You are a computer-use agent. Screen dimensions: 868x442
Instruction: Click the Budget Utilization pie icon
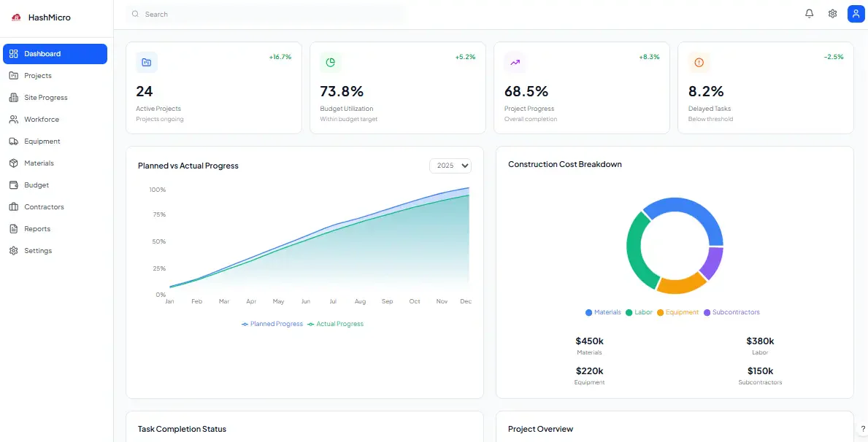click(331, 63)
